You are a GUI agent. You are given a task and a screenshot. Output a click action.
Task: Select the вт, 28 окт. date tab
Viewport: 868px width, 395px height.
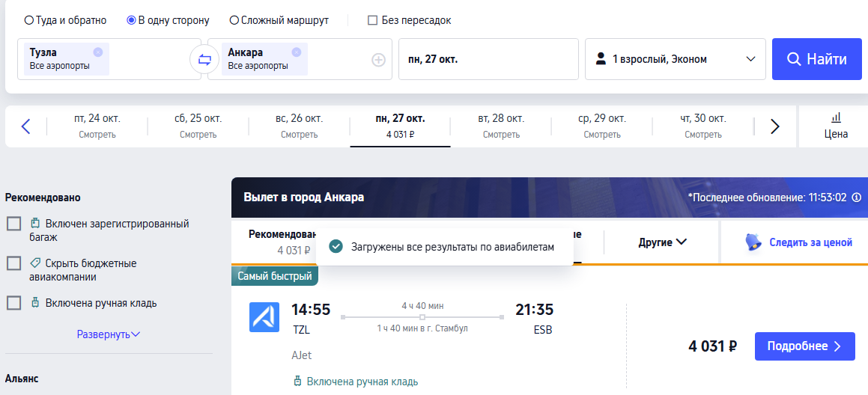pyautogui.click(x=501, y=126)
